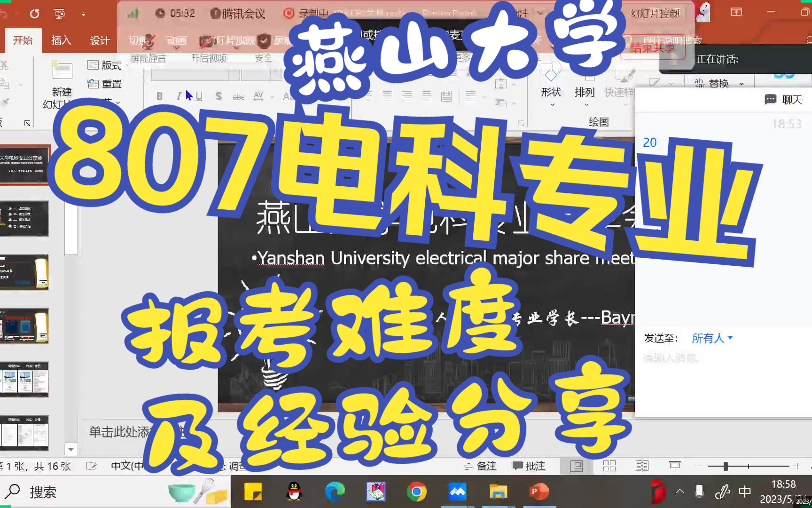This screenshot has height=508, width=812.
Task: Open Microsoft Edge from taskbar
Action: (335, 492)
